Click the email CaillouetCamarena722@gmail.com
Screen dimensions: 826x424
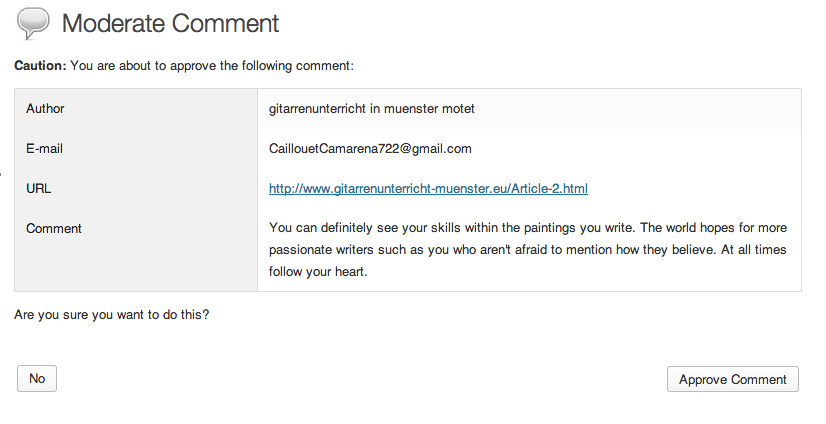point(370,149)
